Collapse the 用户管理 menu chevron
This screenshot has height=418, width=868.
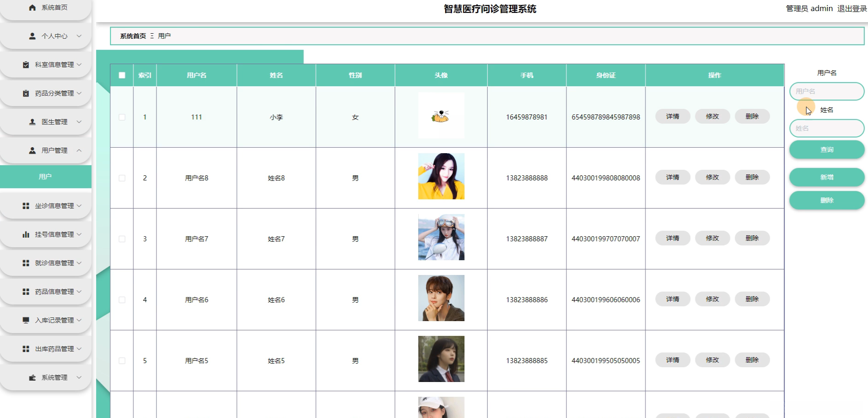pos(79,150)
